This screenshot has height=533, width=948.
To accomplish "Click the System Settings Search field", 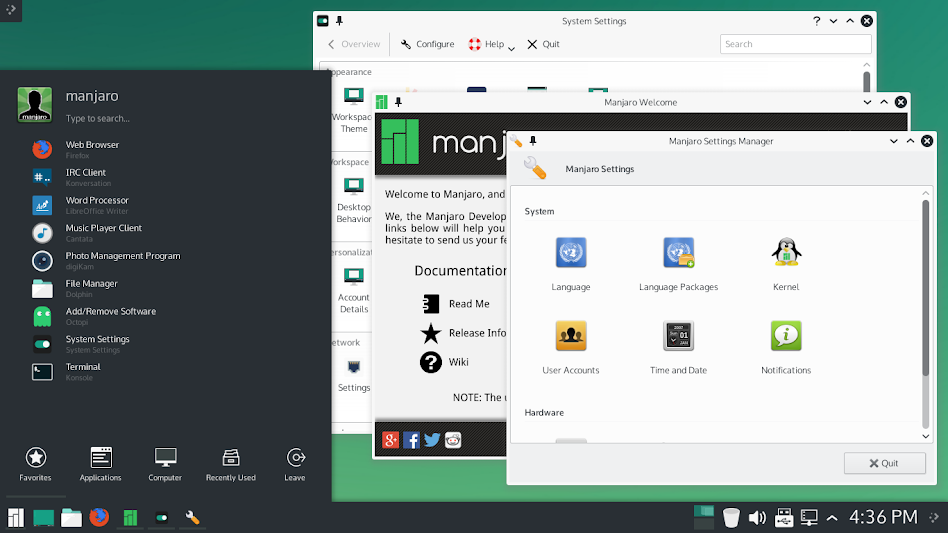I will 795,44.
